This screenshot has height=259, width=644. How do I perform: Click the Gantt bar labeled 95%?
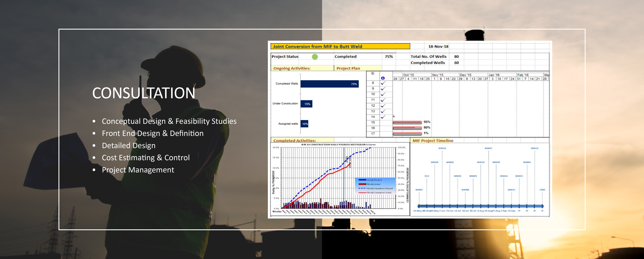pos(407,122)
